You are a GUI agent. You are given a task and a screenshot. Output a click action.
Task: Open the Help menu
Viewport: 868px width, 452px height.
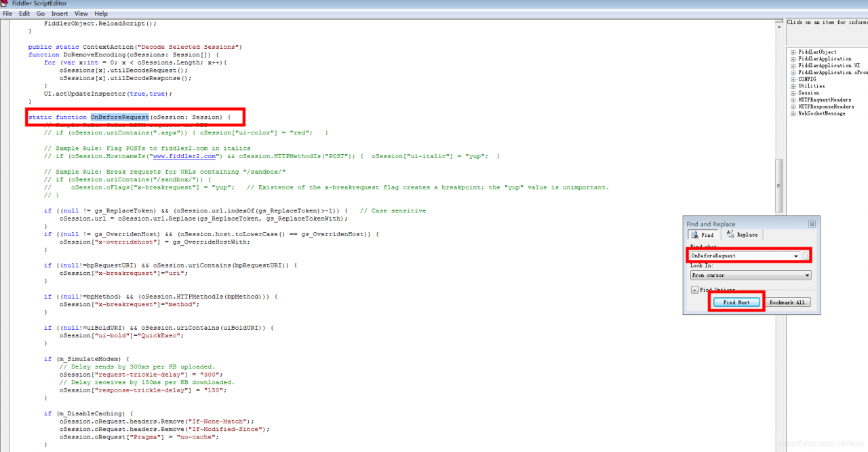pos(101,14)
